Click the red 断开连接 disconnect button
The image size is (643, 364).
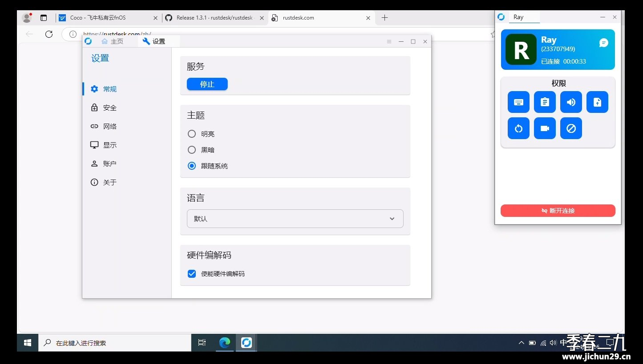pos(558,211)
